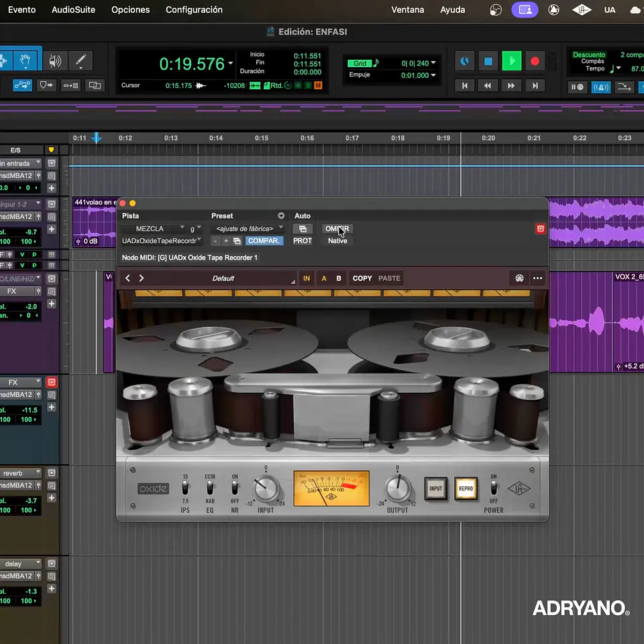Select previous plugin preset arrow
The height and width of the screenshot is (644, 644).
click(127, 278)
